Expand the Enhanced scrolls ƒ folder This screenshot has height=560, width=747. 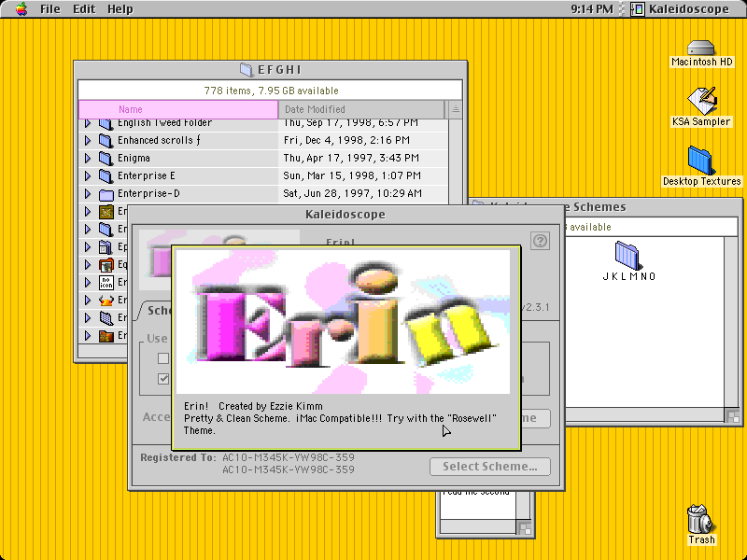[x=88, y=141]
